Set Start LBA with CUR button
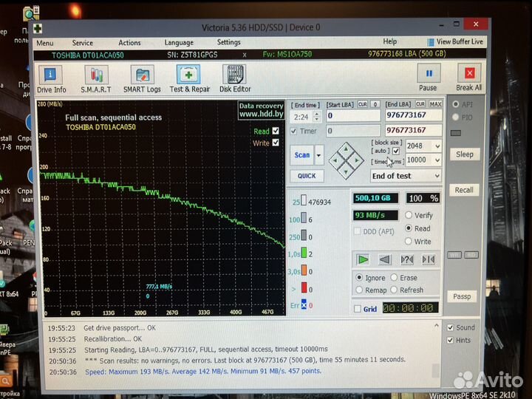The image size is (532, 399). (362, 104)
